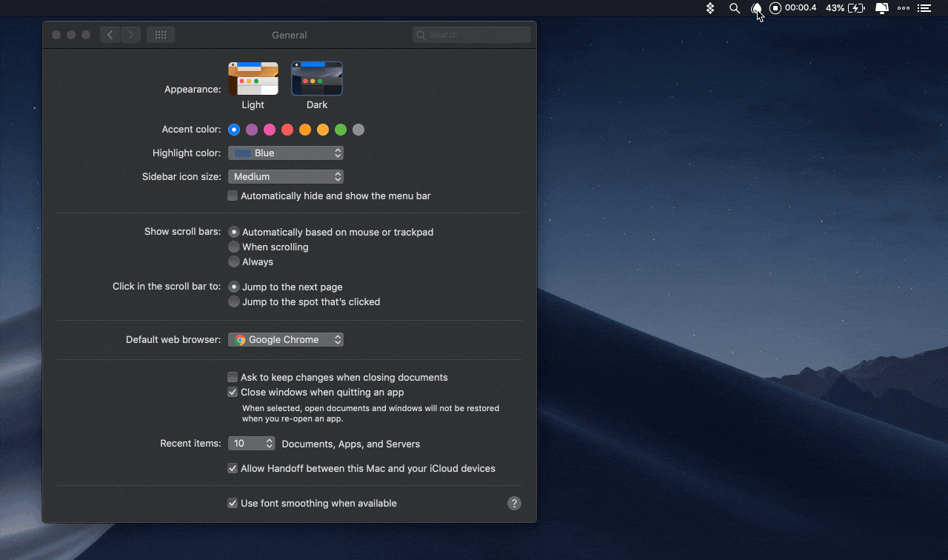
Task: Choose the graphite accent color
Action: pyautogui.click(x=358, y=130)
